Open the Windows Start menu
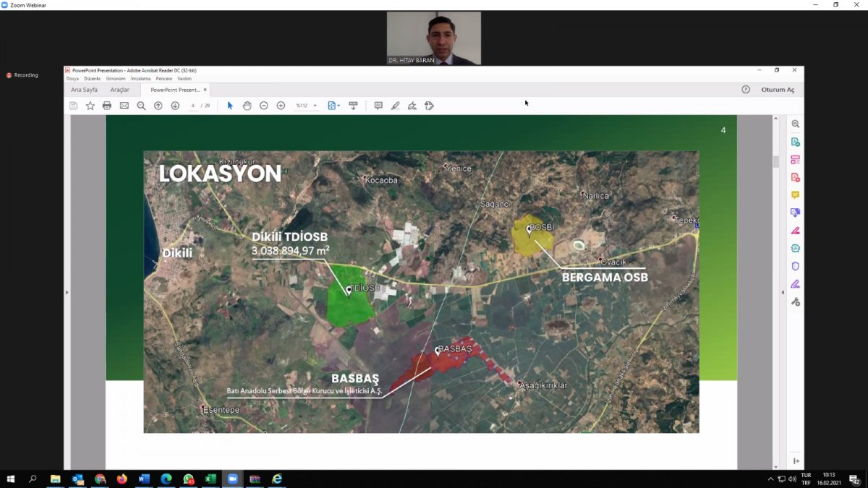Image resolution: width=868 pixels, height=488 pixels. click(11, 479)
